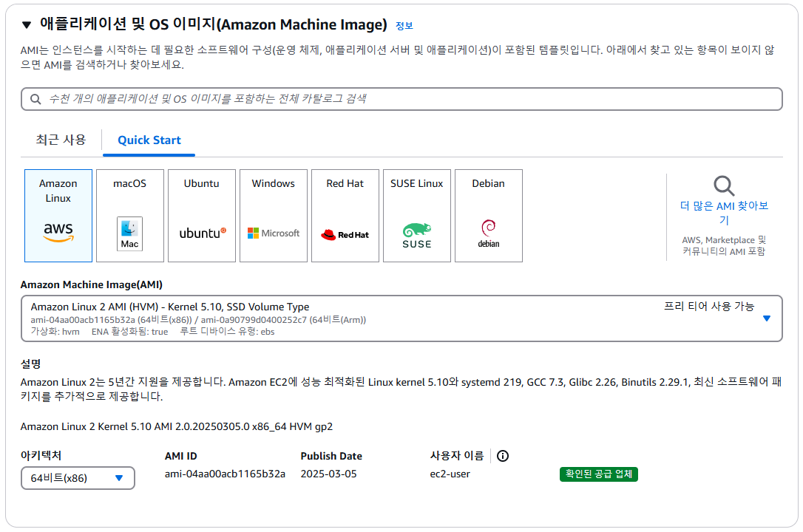The width and height of the screenshot is (803, 532).
Task: Select the Debian AMI tile
Action: tap(489, 216)
